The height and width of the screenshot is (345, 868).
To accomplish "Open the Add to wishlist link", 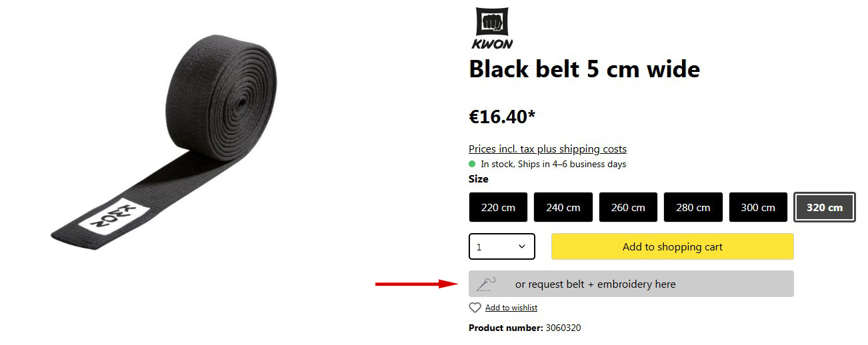I will (x=511, y=308).
